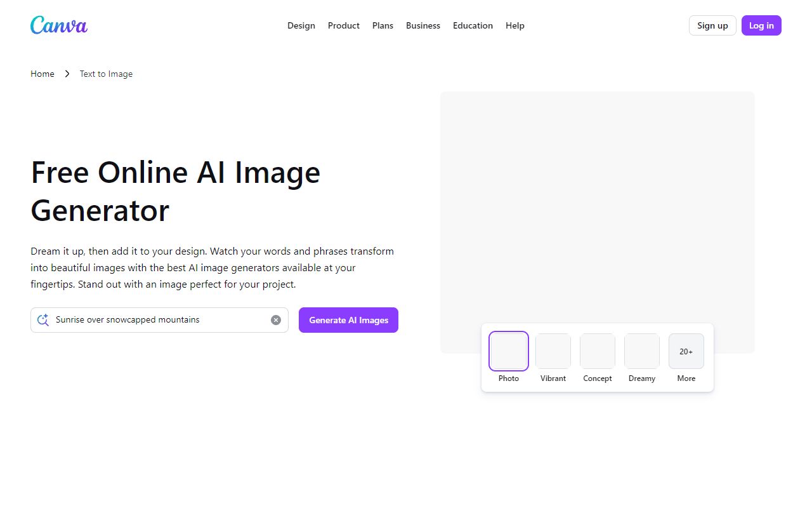
Task: Click the Log in button
Action: (761, 25)
